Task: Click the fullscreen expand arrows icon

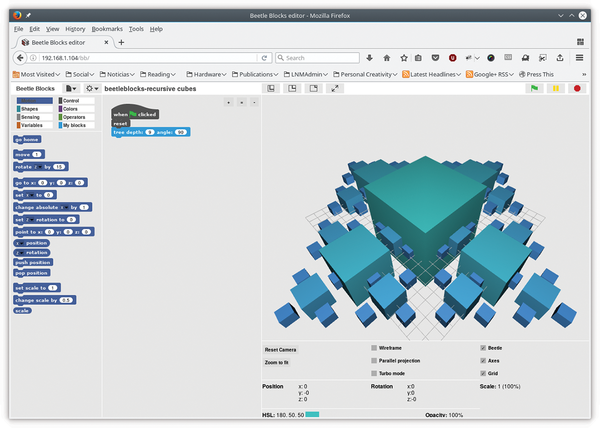Action: click(335, 88)
